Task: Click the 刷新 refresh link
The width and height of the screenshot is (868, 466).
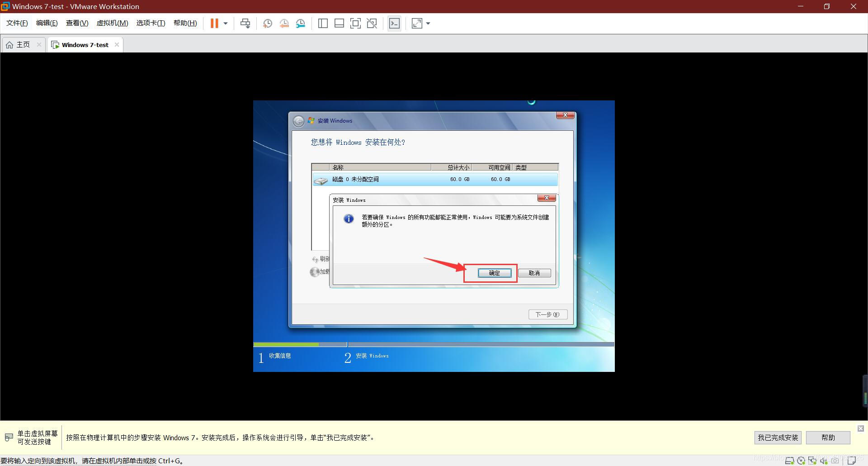Action: click(x=321, y=259)
